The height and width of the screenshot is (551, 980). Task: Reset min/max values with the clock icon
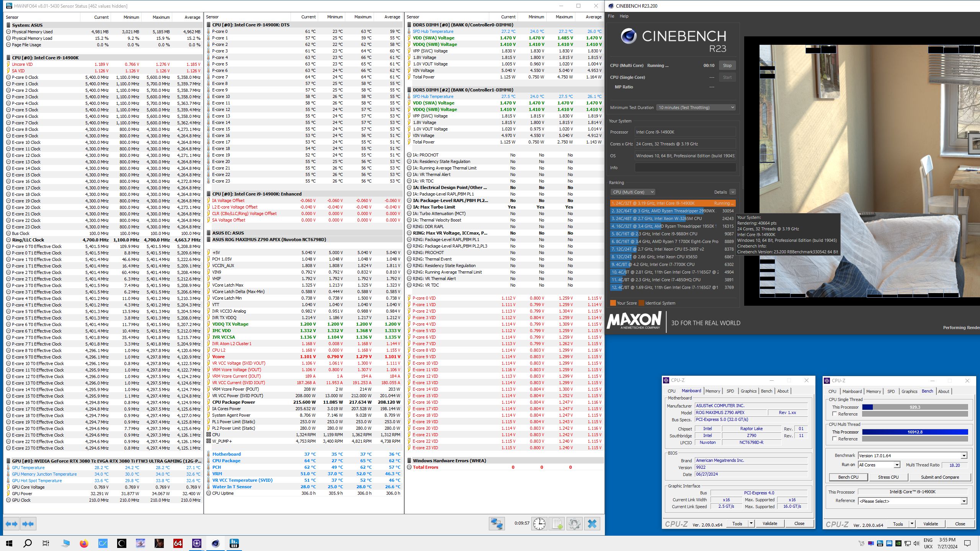539,523
